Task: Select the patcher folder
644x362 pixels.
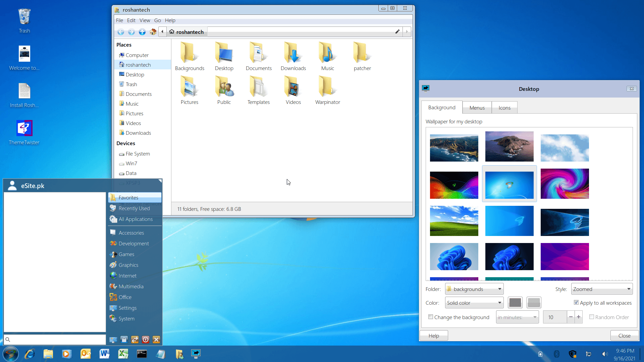Action: pyautogui.click(x=362, y=56)
